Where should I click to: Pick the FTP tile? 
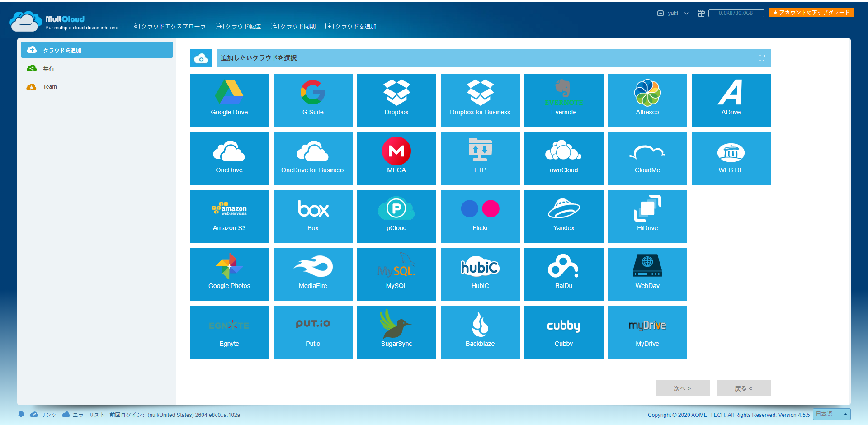pos(480,159)
